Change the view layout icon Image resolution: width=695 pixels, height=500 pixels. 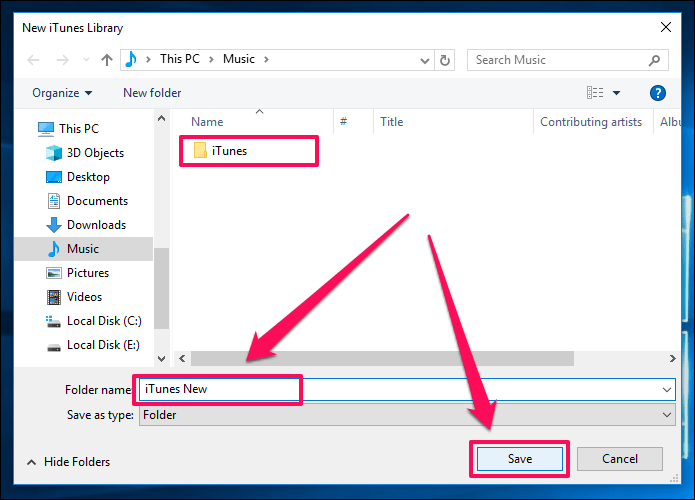pos(595,93)
